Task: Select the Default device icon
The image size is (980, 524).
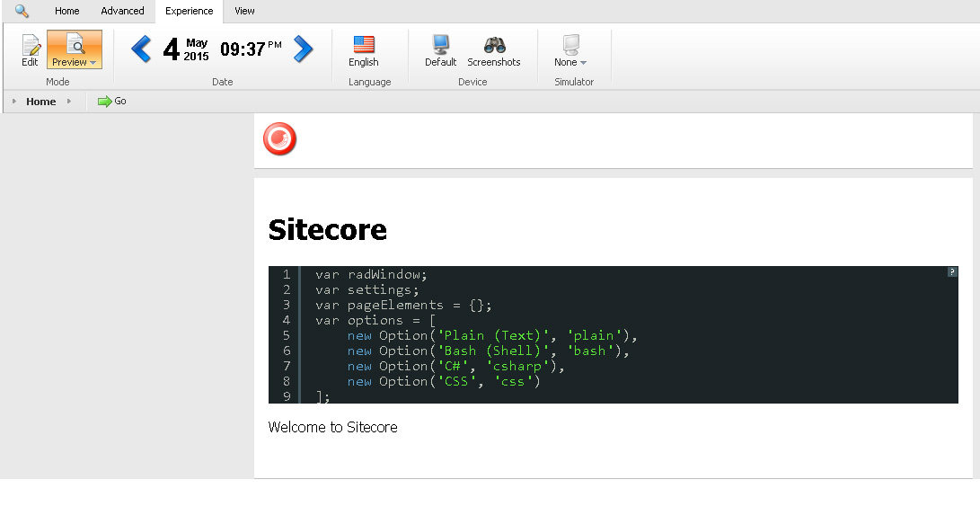Action: pyautogui.click(x=441, y=50)
